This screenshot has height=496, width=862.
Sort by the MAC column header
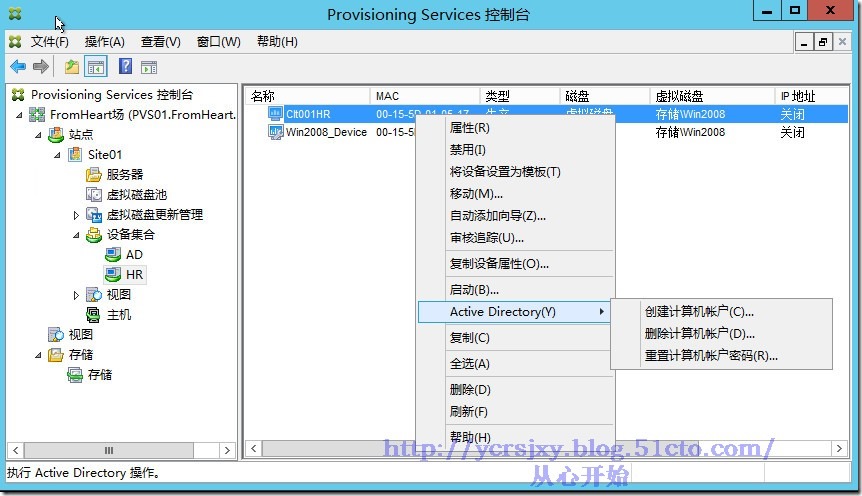pyautogui.click(x=425, y=96)
